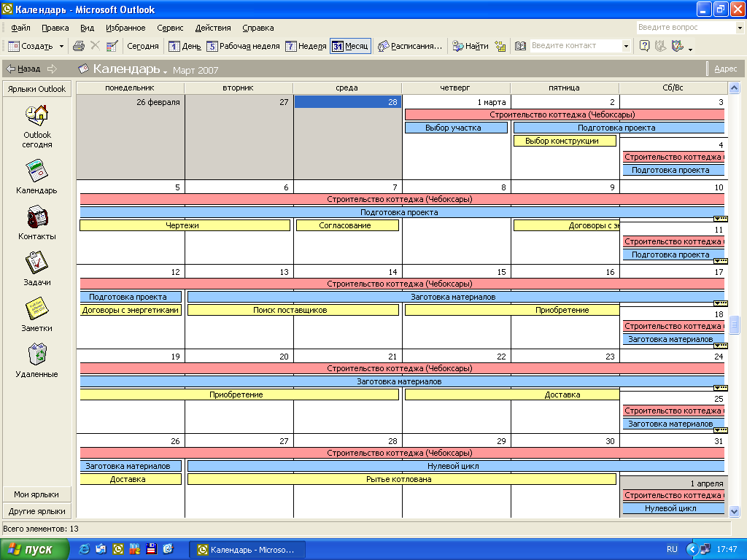The height and width of the screenshot is (560, 747).
Task: Open the Создать dropdown arrow
Action: point(61,46)
